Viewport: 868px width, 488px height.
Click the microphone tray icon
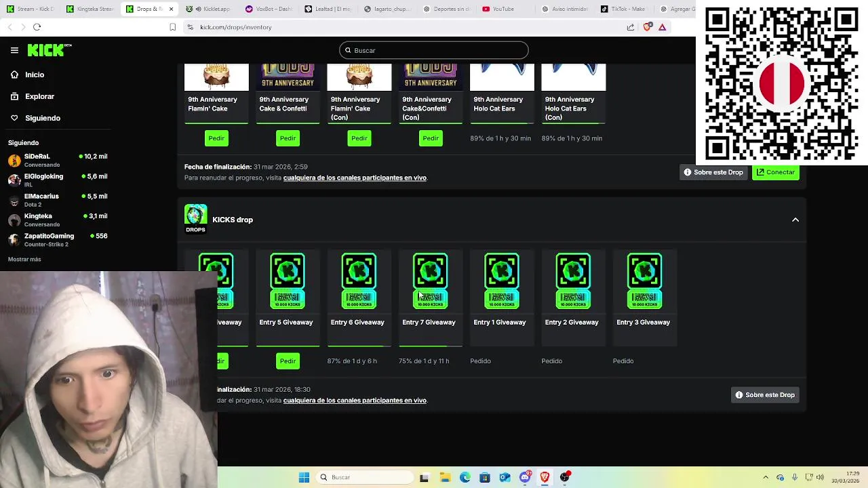point(794,477)
